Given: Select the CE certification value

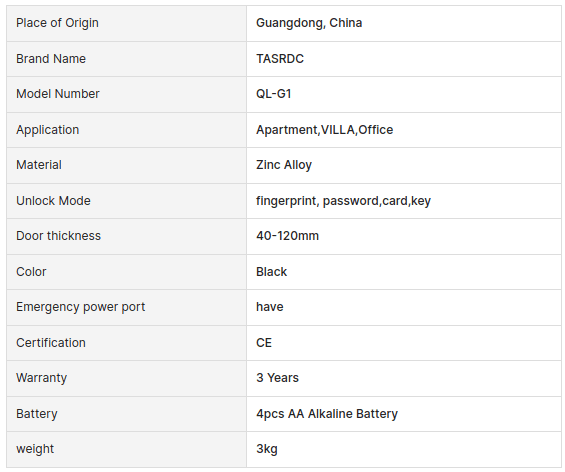Looking at the screenshot, I should (x=264, y=343).
